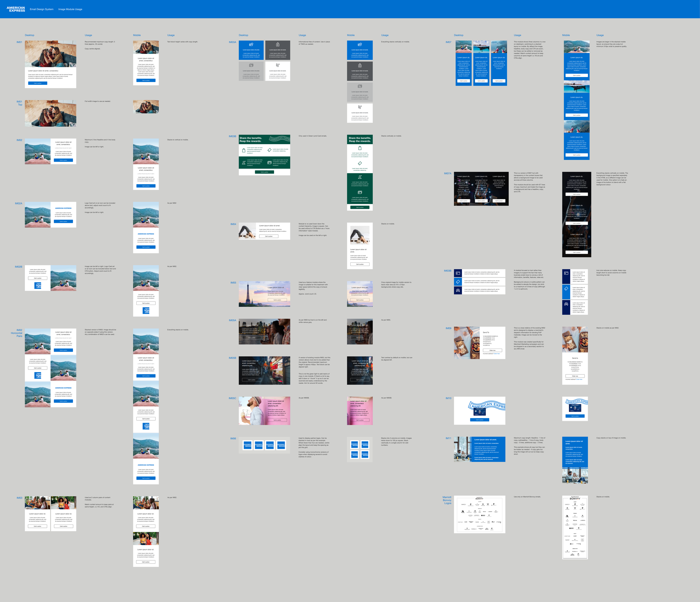
Task: Click the ticket icon in navy IM03B mobile list
Action: click(566, 288)
